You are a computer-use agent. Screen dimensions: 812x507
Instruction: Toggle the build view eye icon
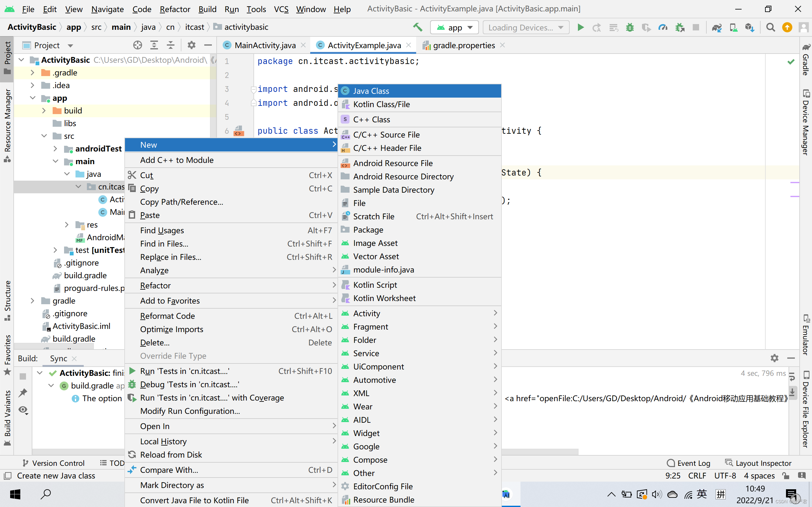pyautogui.click(x=23, y=410)
